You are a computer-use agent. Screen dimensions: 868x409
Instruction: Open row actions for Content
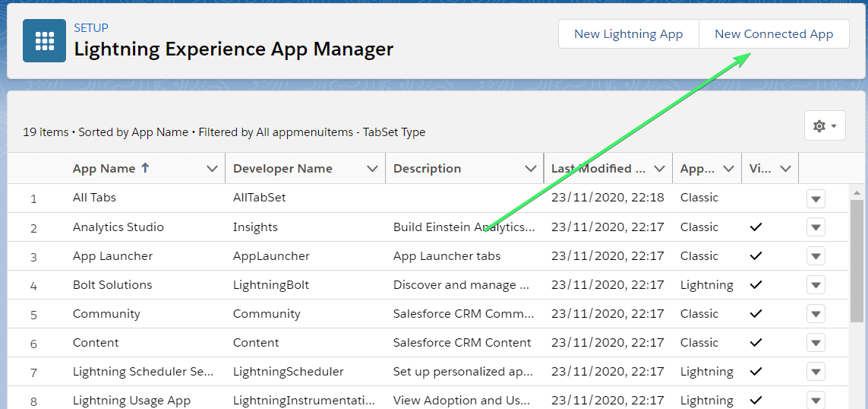click(816, 343)
